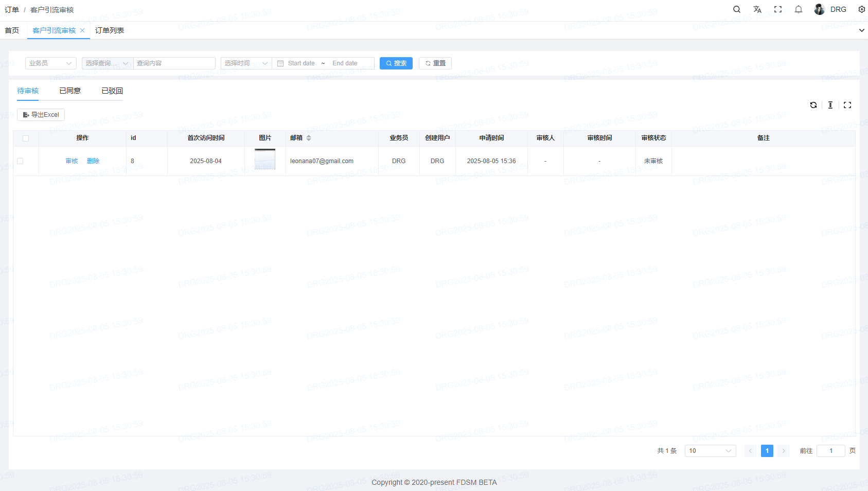The image size is (868, 491).
Task: Close the 客户引流审核 tab
Action: point(82,30)
